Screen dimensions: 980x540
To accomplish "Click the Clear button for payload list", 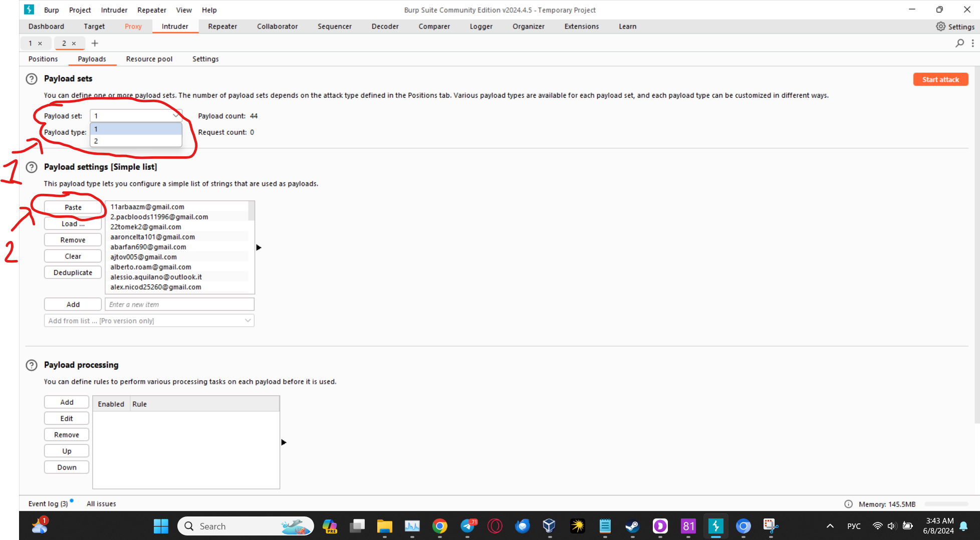I will click(x=73, y=256).
